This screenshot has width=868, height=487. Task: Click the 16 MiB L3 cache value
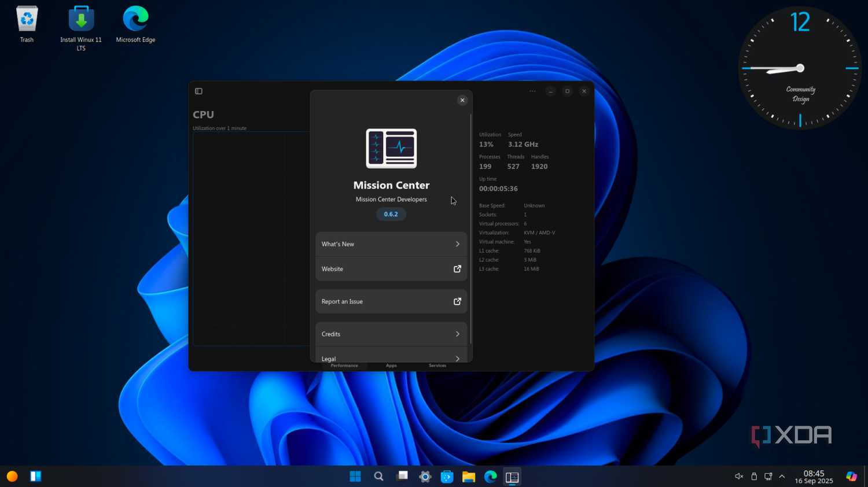pos(531,269)
